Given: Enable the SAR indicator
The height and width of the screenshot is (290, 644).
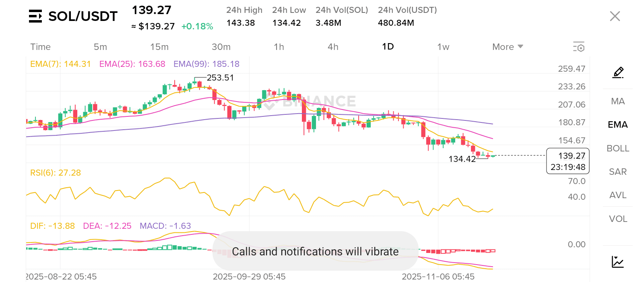Looking at the screenshot, I should (x=618, y=172).
